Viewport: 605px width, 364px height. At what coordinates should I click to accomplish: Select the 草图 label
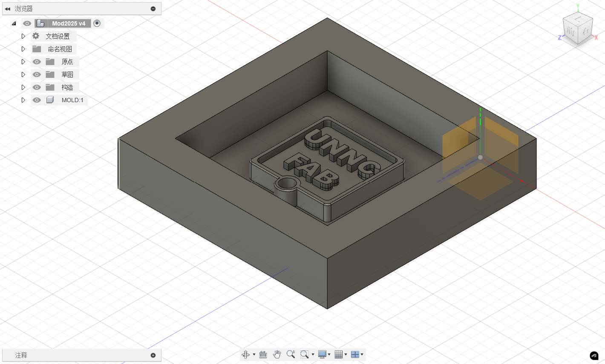coord(67,75)
